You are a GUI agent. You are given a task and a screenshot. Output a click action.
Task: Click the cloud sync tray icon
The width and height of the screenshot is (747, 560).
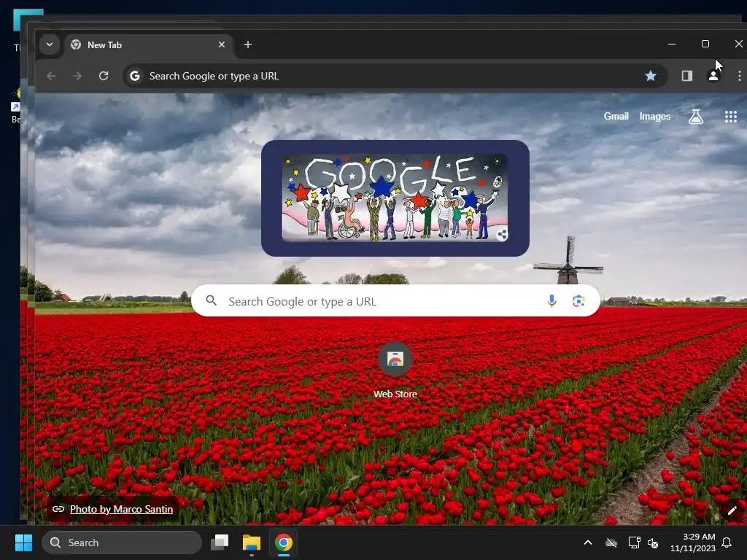611,542
